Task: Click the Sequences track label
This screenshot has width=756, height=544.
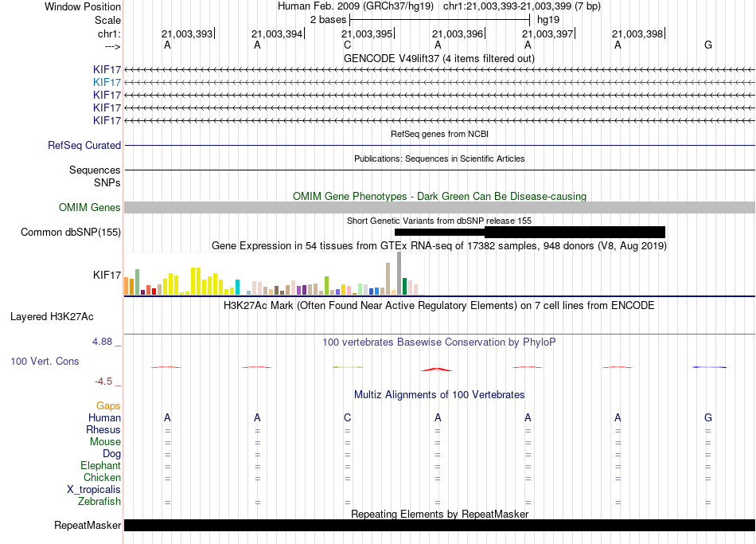Action: (95, 170)
